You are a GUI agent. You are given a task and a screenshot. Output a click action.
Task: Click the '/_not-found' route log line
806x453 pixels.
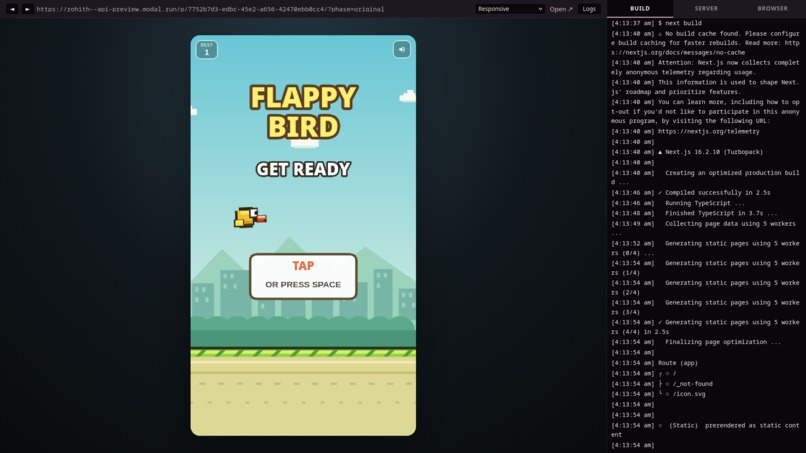(662, 384)
